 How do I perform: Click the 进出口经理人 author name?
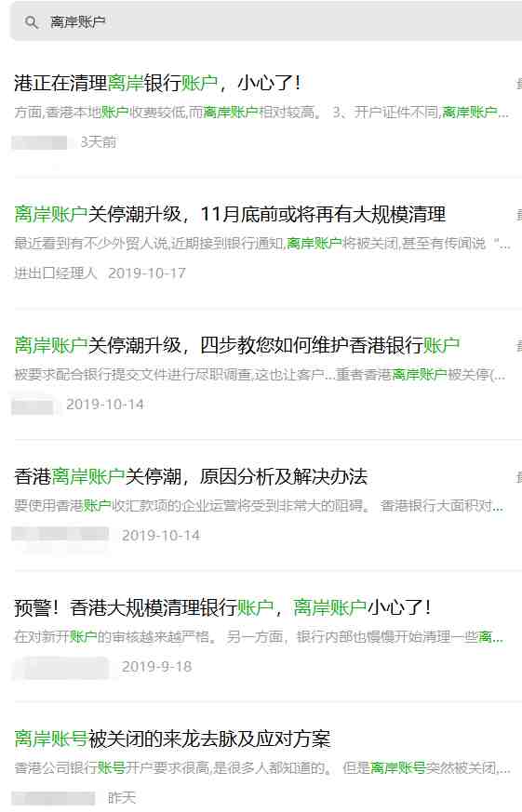click(56, 273)
